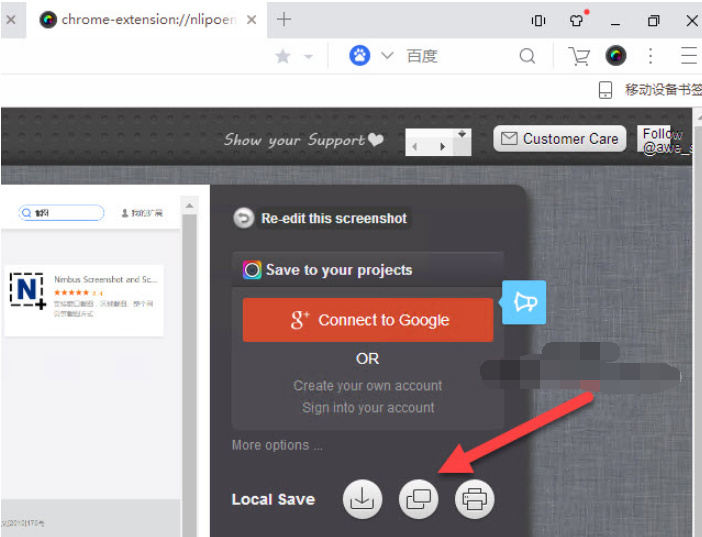Open the bookmark star dropdown arrow

click(308, 57)
